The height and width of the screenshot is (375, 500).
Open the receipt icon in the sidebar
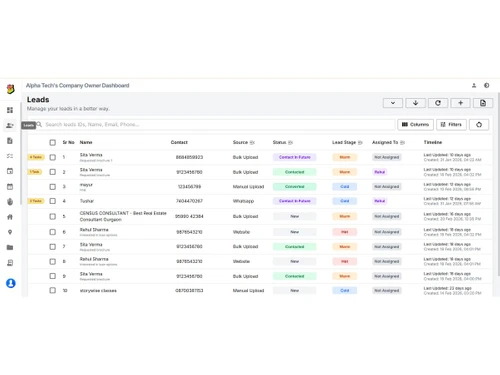[x=10, y=263]
